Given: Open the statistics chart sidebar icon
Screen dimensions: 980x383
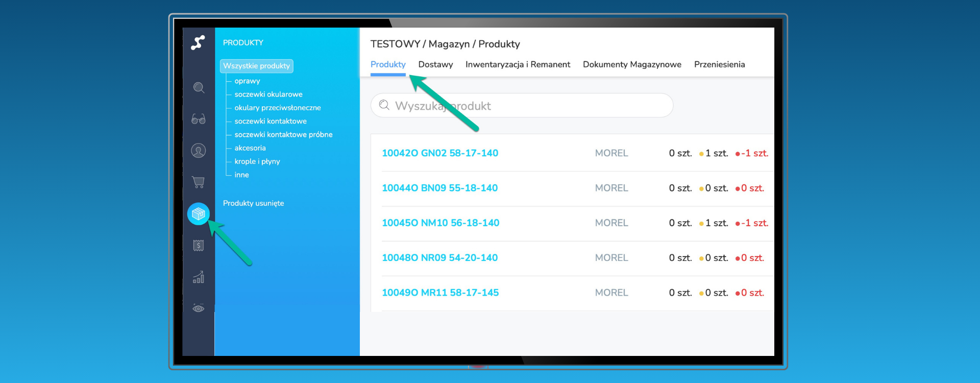Looking at the screenshot, I should [x=199, y=277].
